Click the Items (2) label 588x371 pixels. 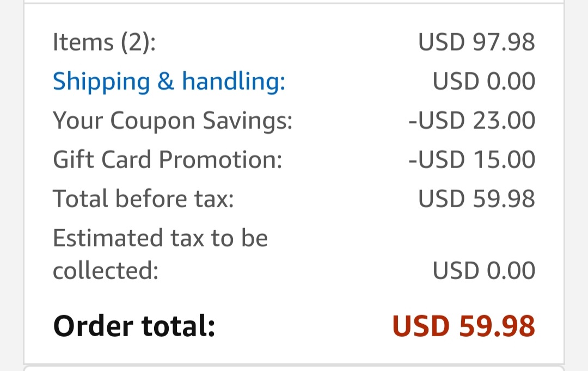[104, 41]
